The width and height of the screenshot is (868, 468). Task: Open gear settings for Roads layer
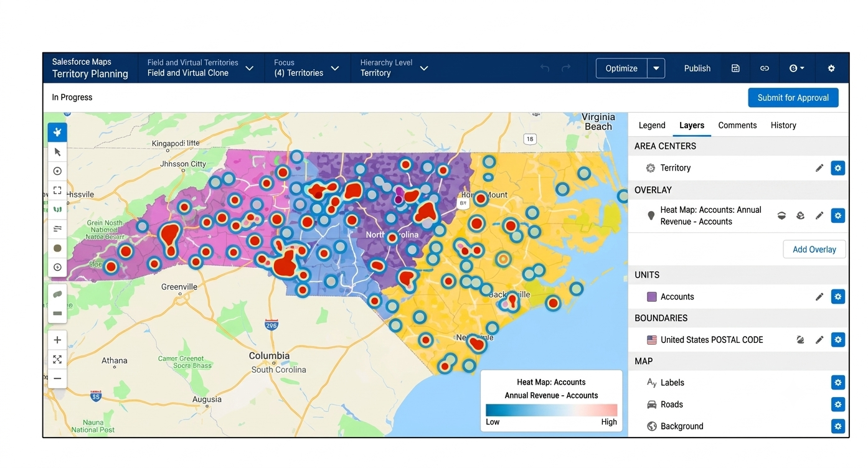tap(838, 405)
